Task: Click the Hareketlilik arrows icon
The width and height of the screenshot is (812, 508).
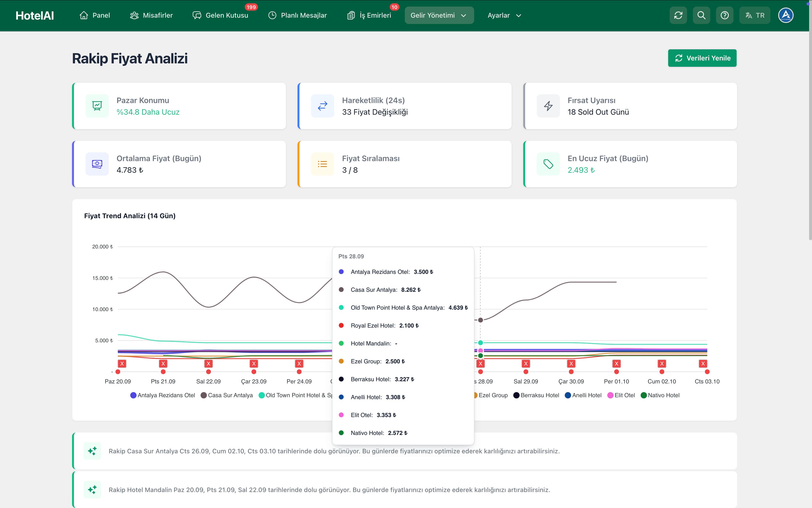Action: pos(322,106)
